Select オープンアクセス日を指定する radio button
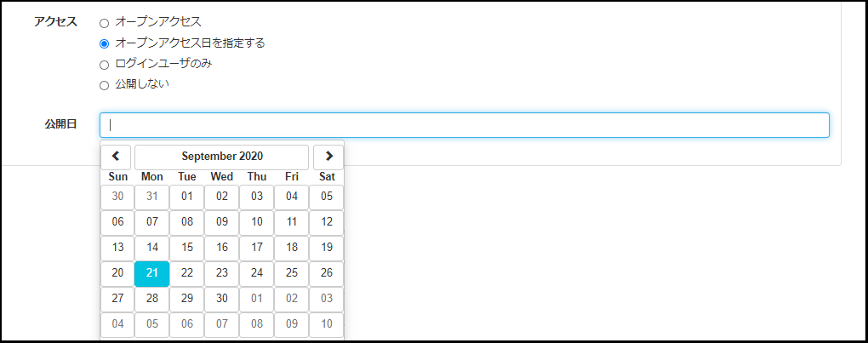The height and width of the screenshot is (343, 868). [105, 43]
